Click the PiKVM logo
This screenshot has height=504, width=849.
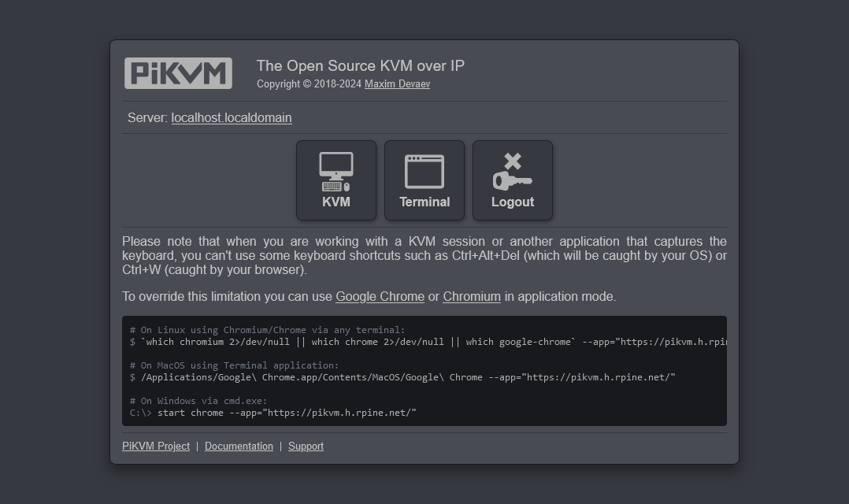click(x=178, y=73)
